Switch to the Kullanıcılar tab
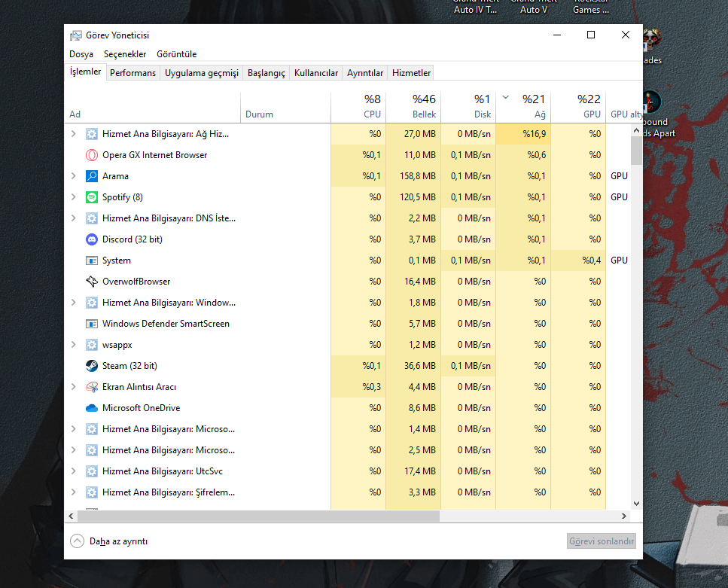Viewport: 728px width, 588px height. pos(316,73)
